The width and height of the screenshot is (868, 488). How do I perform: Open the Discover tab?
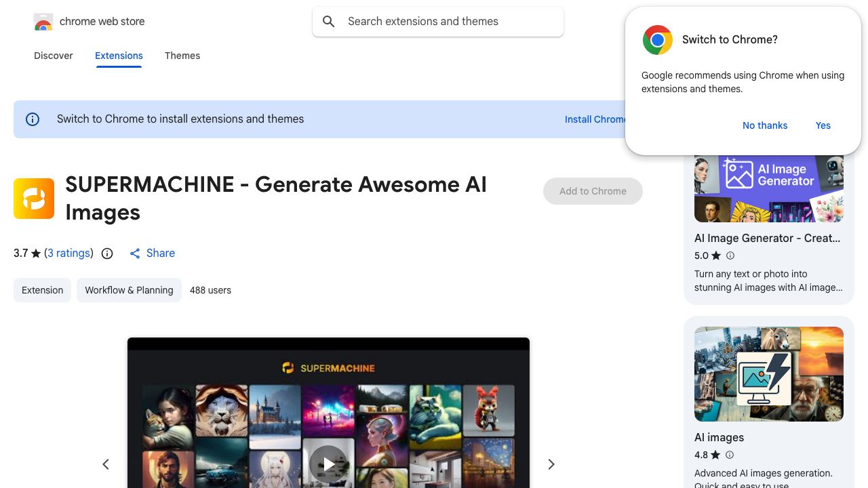click(54, 56)
